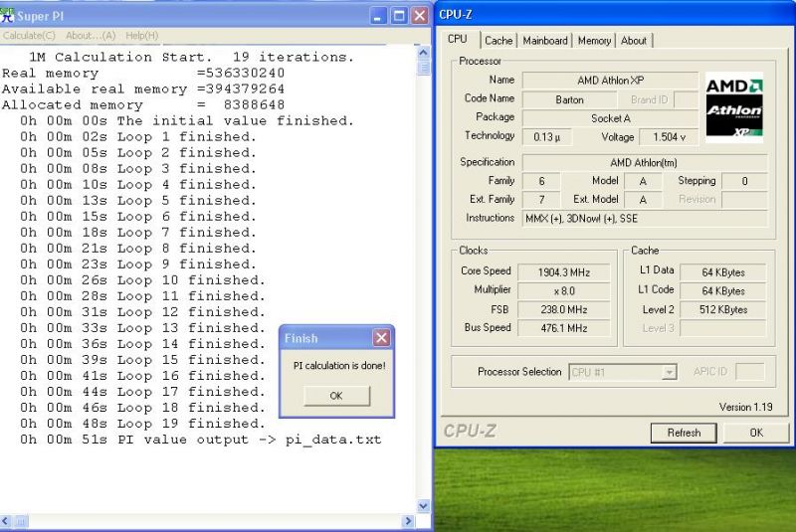Maximize the Super PI window
This screenshot has width=796, height=532.
tap(399, 16)
